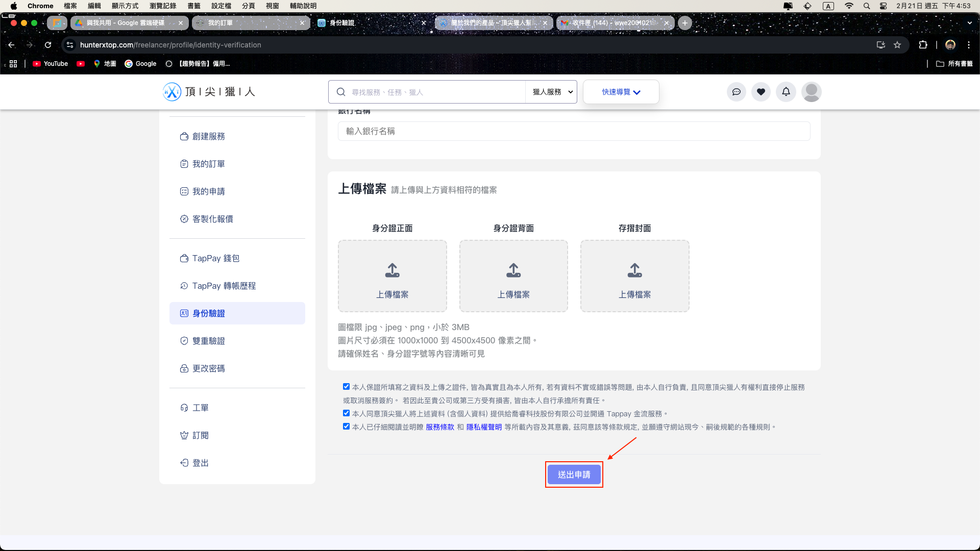The image size is (980, 551).
Task: Click the bank name input field
Action: 574,131
